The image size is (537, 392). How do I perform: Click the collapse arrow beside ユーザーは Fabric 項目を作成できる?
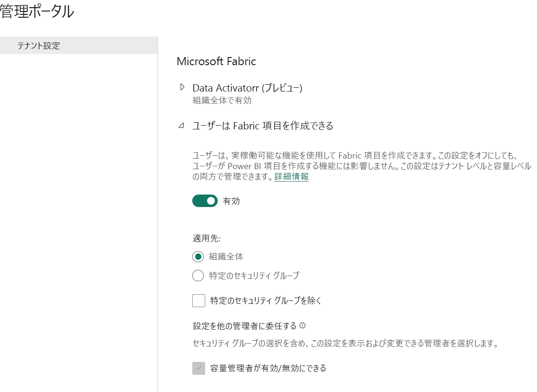click(x=181, y=125)
